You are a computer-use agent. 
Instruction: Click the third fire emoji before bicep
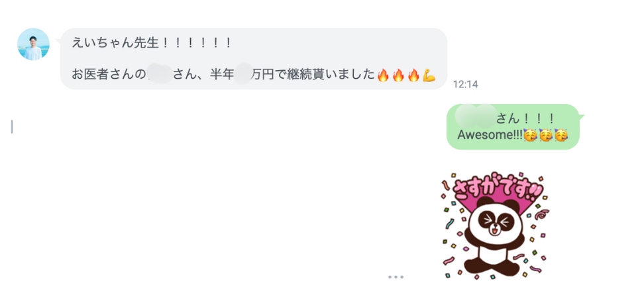click(x=413, y=75)
